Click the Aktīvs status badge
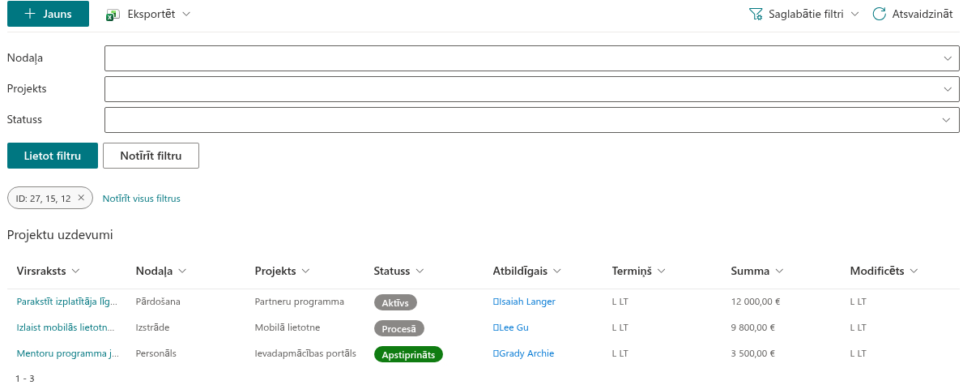980x385 pixels. click(395, 302)
